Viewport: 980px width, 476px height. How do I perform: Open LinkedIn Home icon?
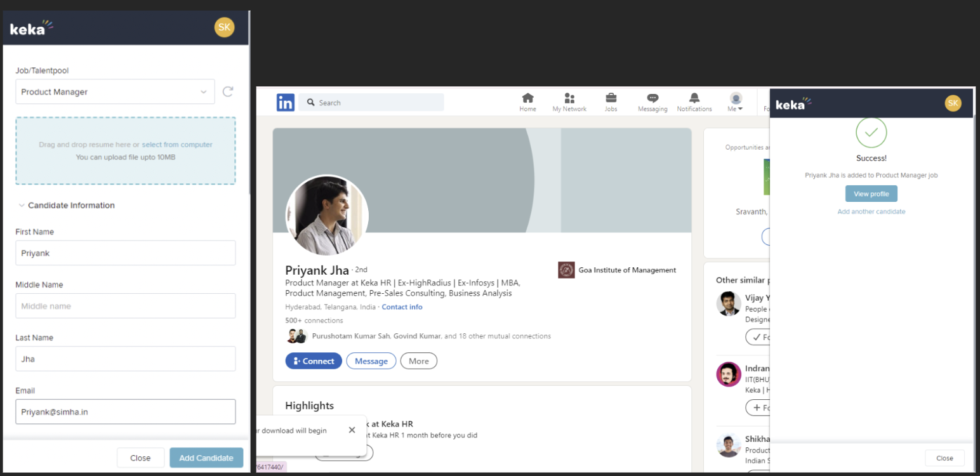(527, 98)
